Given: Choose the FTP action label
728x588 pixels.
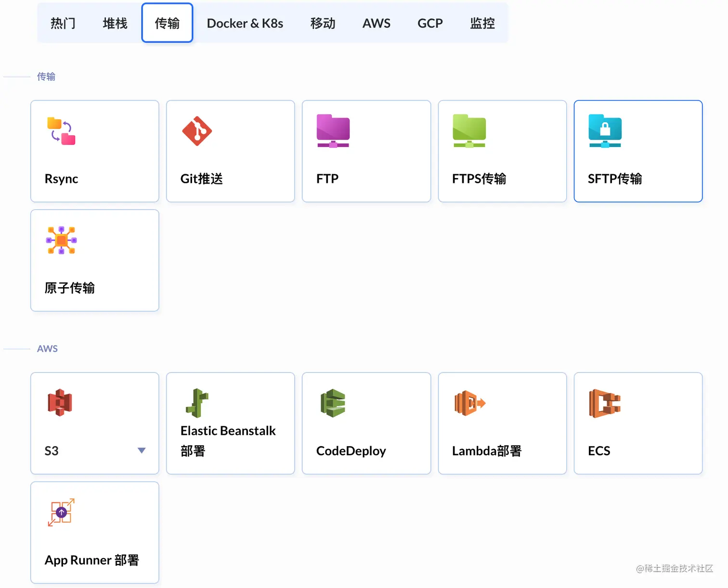Looking at the screenshot, I should point(327,179).
